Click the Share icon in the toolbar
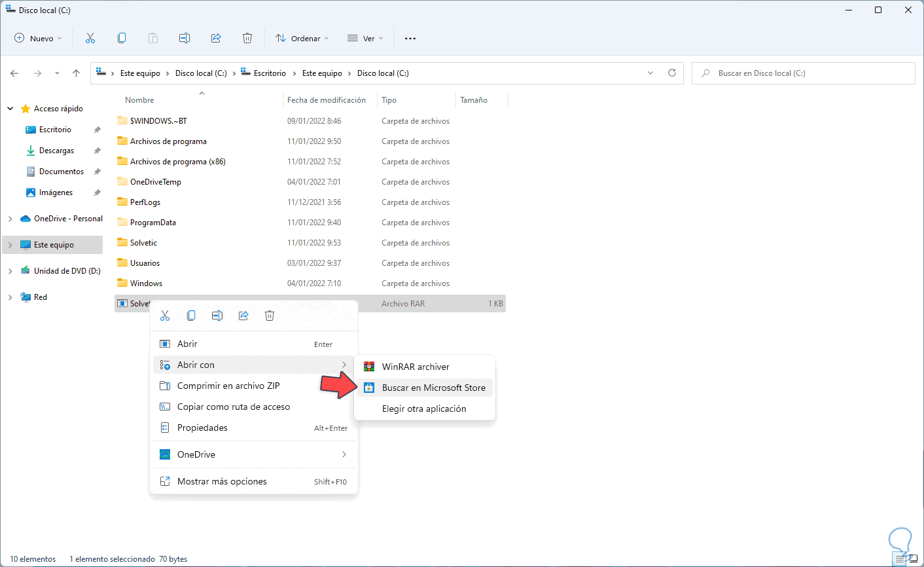Screen dimensions: 924x567 tap(216, 38)
